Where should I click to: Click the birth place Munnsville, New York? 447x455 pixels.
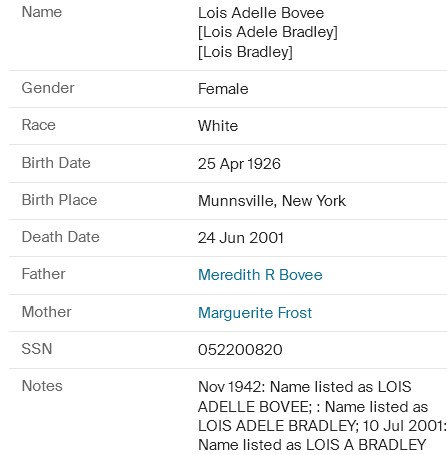(272, 201)
